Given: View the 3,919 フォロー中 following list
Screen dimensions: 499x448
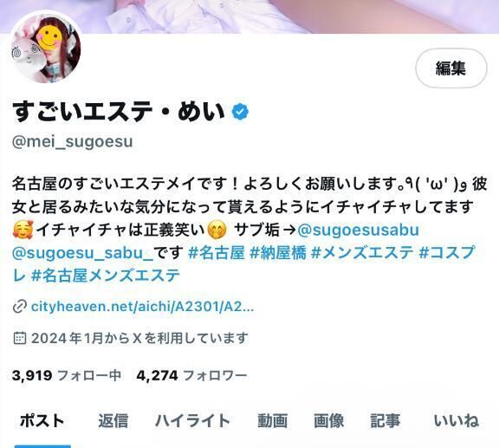Looking at the screenshot, I should (67, 375).
